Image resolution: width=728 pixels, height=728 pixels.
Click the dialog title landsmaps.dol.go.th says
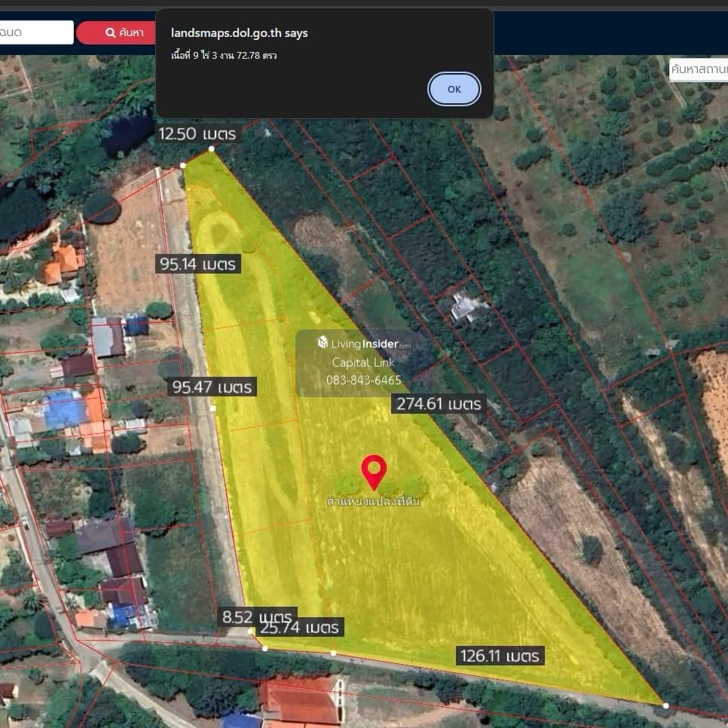click(x=239, y=33)
